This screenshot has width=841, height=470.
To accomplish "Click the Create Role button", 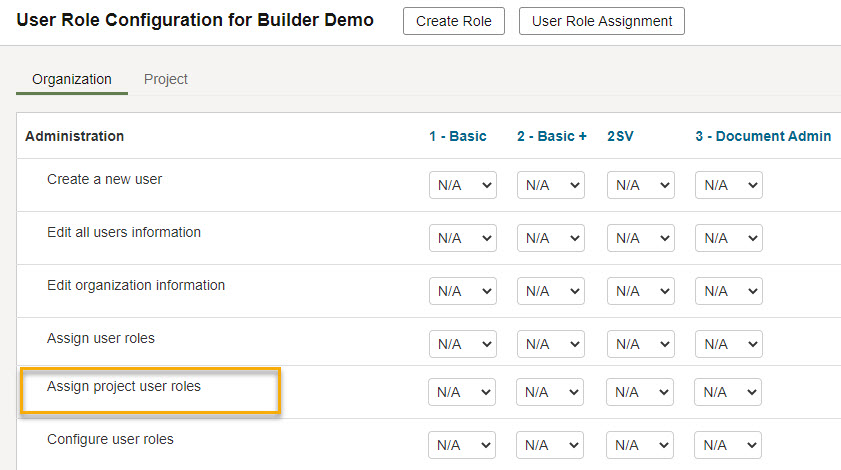I will click(x=454, y=21).
